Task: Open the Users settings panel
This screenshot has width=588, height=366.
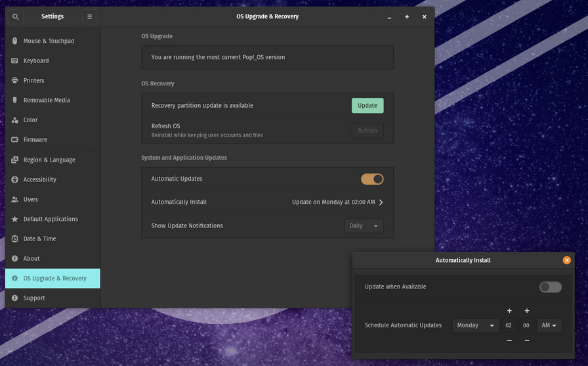Action: [x=31, y=199]
